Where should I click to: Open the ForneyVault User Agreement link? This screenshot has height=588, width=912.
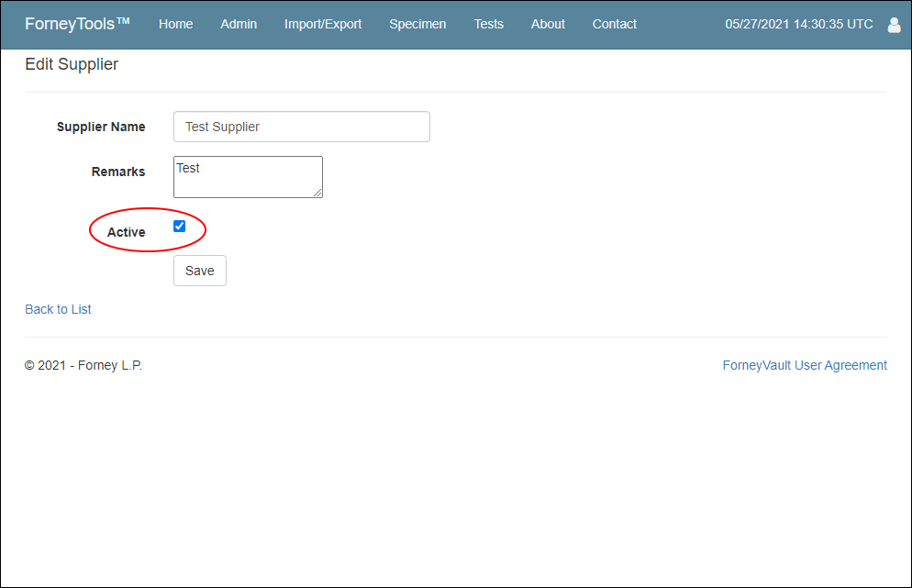pyautogui.click(x=805, y=365)
